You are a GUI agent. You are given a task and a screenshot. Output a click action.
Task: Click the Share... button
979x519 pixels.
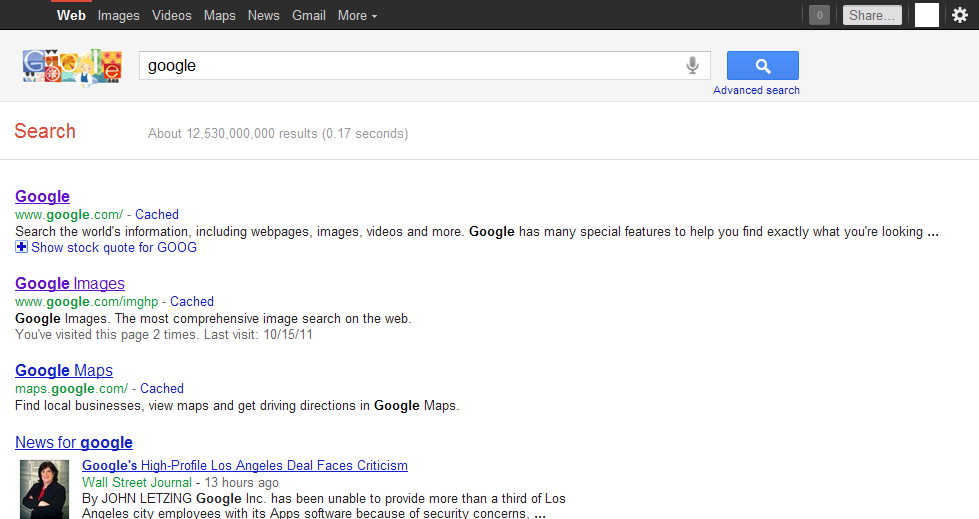coord(872,15)
